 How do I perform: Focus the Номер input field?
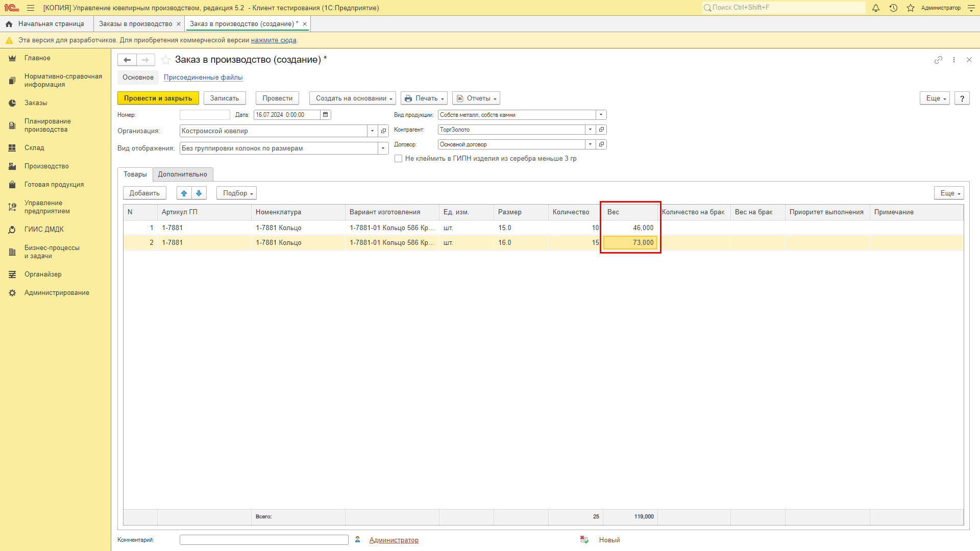[205, 115]
